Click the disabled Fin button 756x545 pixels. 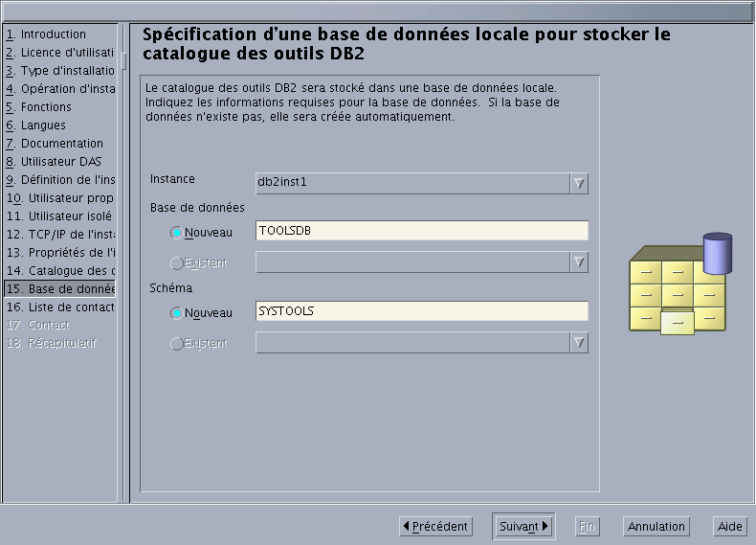click(588, 526)
